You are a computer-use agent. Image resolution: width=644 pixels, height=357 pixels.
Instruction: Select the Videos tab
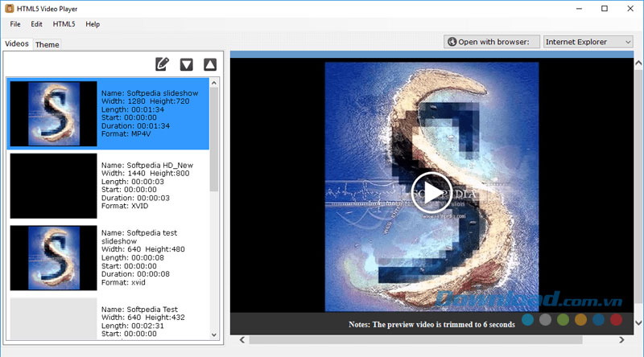[17, 43]
